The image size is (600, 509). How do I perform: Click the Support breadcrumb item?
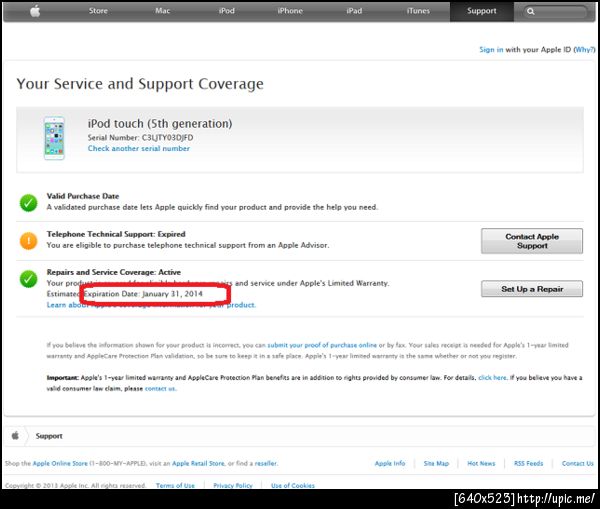(49, 436)
